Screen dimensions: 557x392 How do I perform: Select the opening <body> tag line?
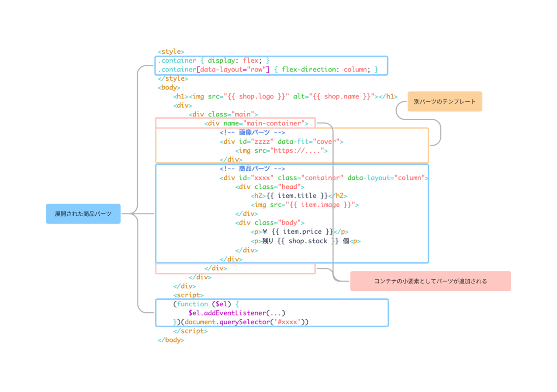(169, 88)
